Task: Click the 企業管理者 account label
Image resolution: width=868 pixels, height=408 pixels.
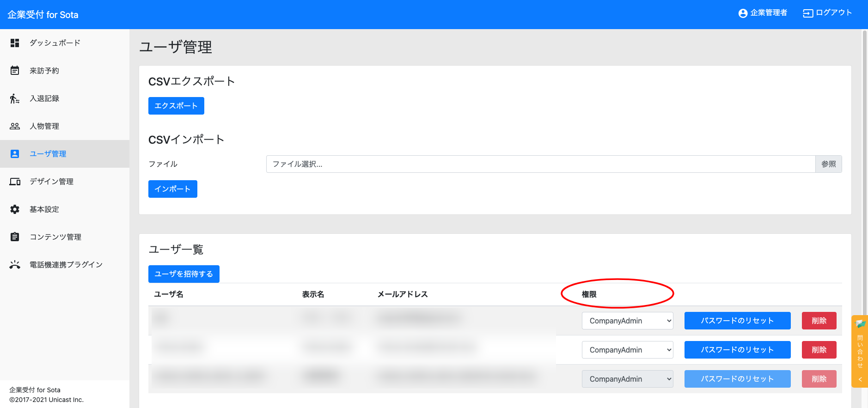Action: (x=769, y=13)
